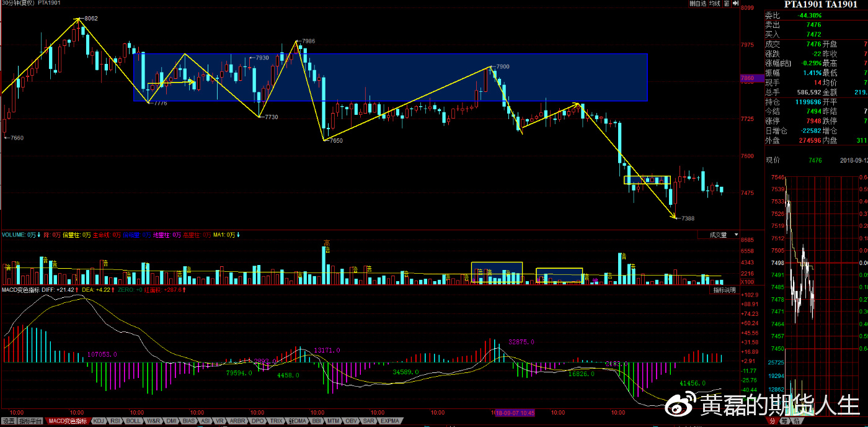The width and height of the screenshot is (868, 427).
Task: Switch to the TRIX indicator tab
Action: (x=277, y=421)
